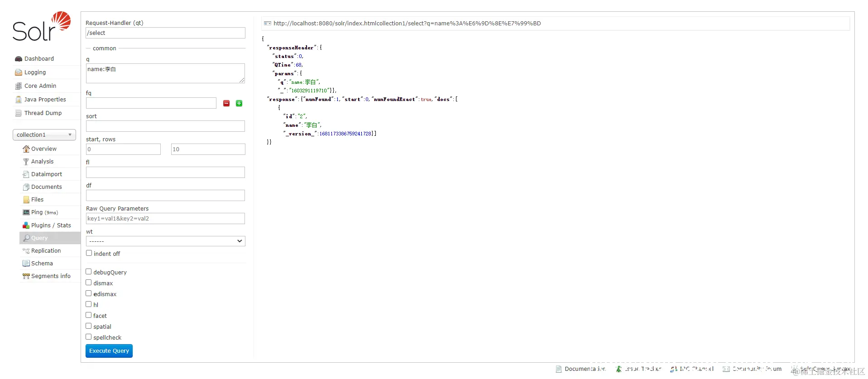Click the Community forum envelope icon
The width and height of the screenshot is (868, 379).
click(x=726, y=369)
